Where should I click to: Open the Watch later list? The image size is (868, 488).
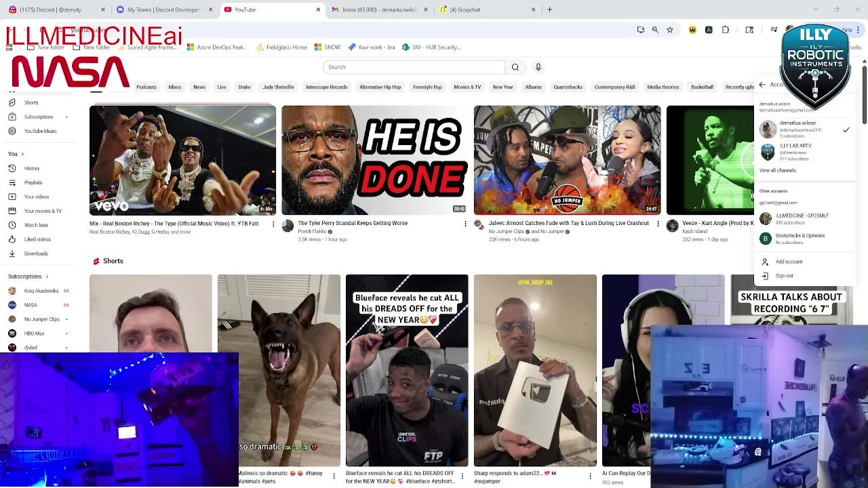pos(36,225)
